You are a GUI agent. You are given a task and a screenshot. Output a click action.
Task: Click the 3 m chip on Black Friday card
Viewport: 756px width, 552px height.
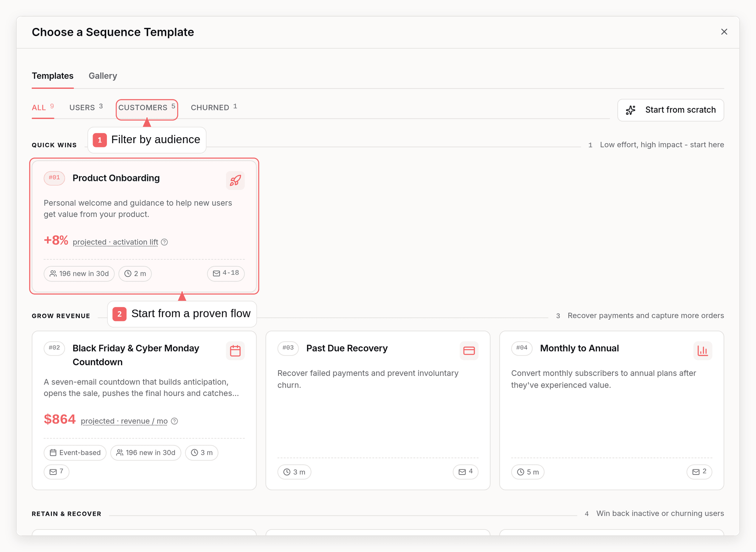click(201, 453)
